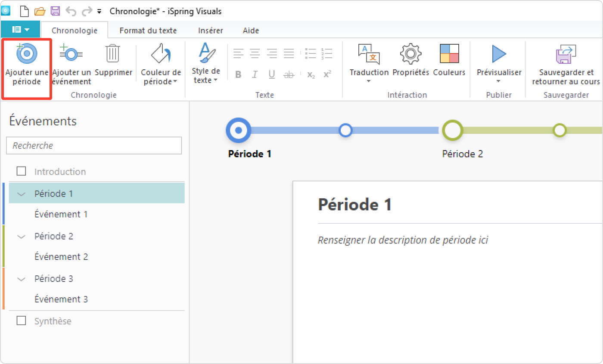Click Sauvegarder et retourner au cours
The height and width of the screenshot is (364, 603).
(566, 65)
